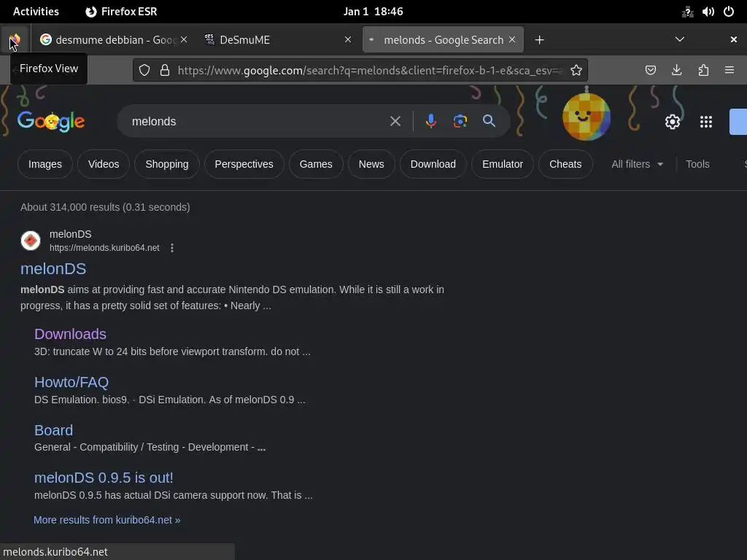
Task: Click into the melonds search field
Action: (258, 122)
